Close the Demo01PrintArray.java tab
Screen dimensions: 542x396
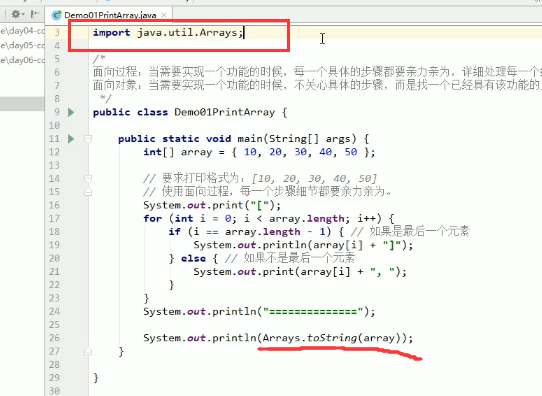[x=164, y=15]
